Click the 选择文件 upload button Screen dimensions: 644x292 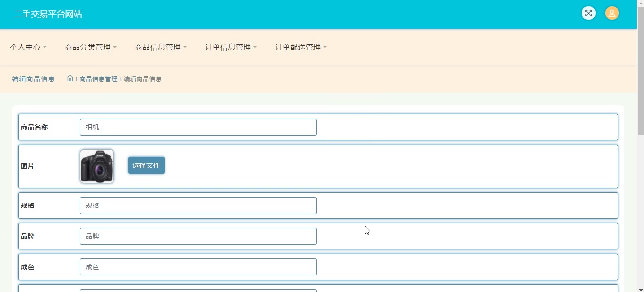coord(146,165)
